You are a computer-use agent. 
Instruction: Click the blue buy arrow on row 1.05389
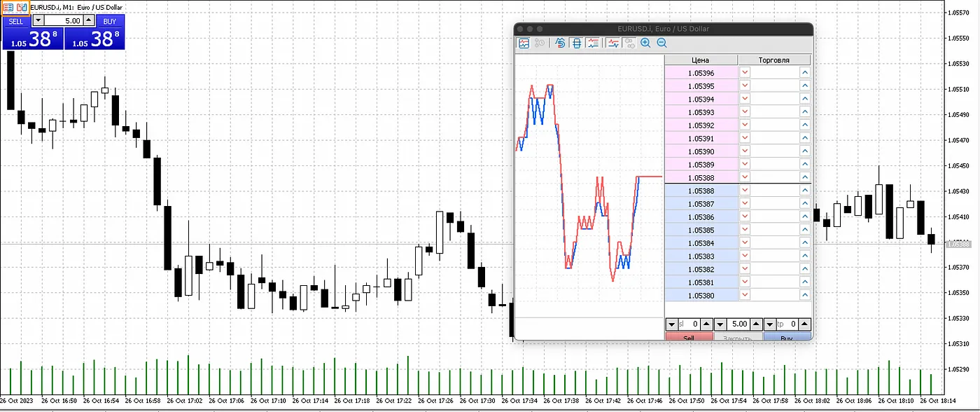[x=805, y=164]
